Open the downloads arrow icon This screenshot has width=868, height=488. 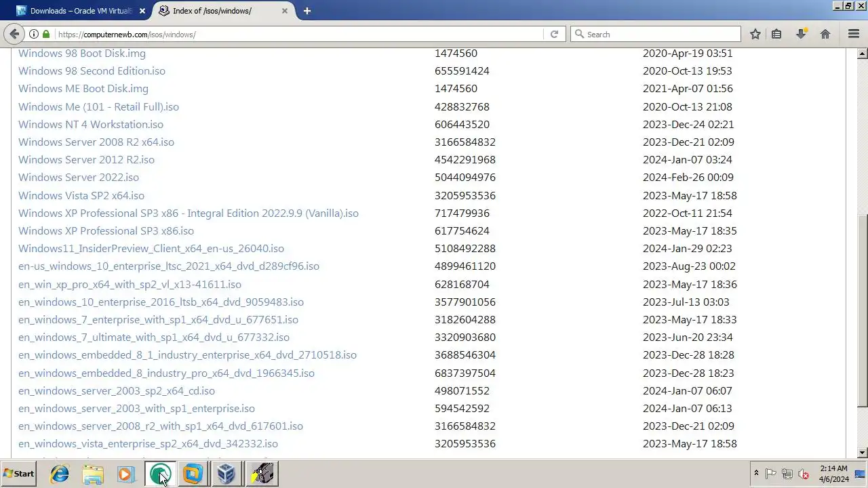[801, 34]
